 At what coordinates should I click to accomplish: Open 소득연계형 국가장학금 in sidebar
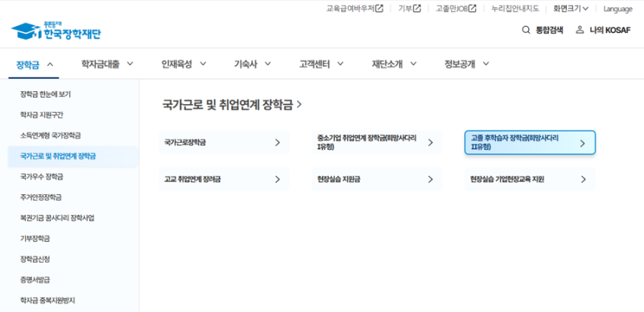coord(50,135)
